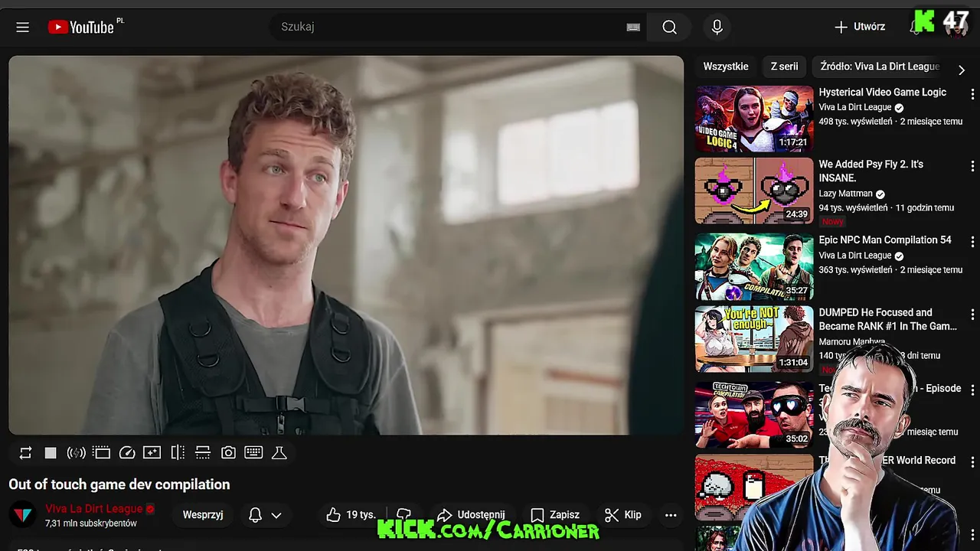
Task: Click the Wesprzyj support button
Action: click(x=203, y=515)
